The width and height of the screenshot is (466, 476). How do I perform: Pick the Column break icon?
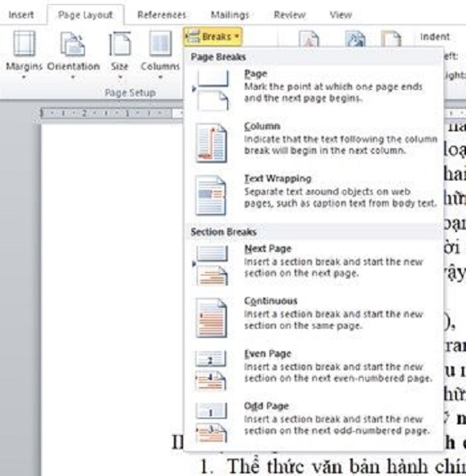tap(211, 142)
